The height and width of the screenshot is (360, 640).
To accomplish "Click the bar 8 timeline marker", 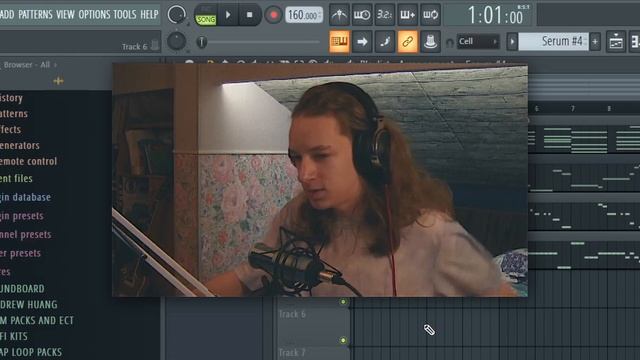I will [609, 109].
